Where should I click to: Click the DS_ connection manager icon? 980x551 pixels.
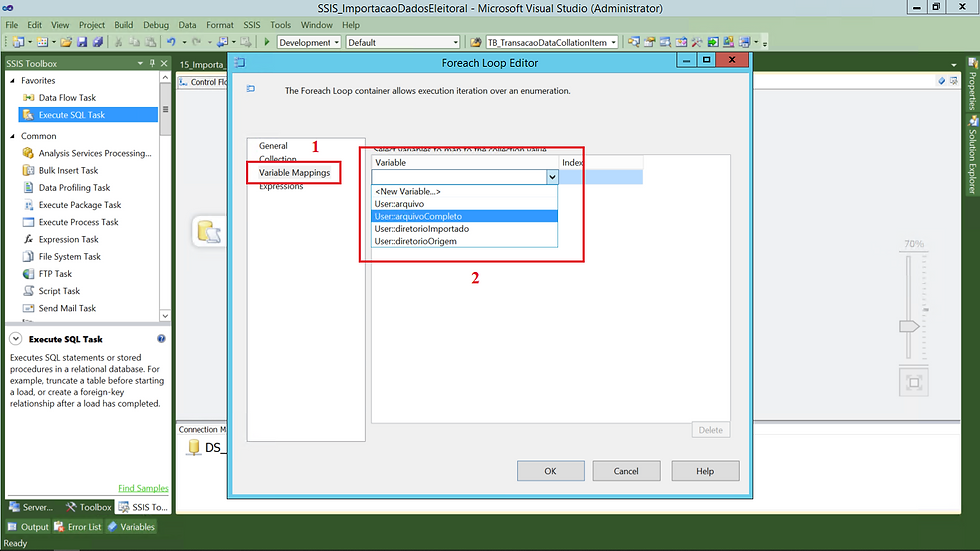[194, 447]
